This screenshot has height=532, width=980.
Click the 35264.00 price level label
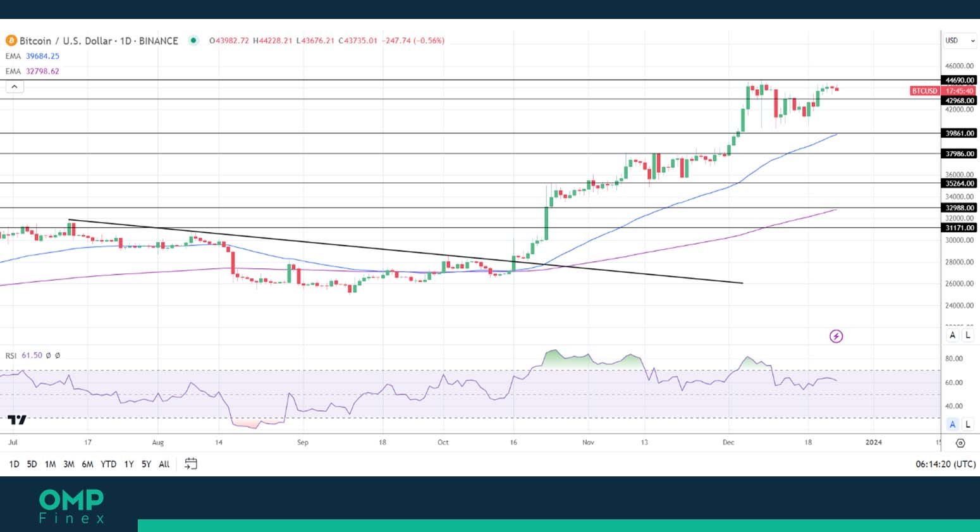tap(959, 183)
